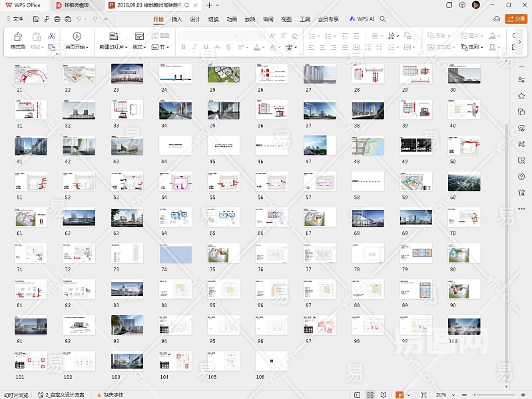This screenshot has width=532, height=399.
Task: Click the orange Share (分享) button
Action: [516, 19]
